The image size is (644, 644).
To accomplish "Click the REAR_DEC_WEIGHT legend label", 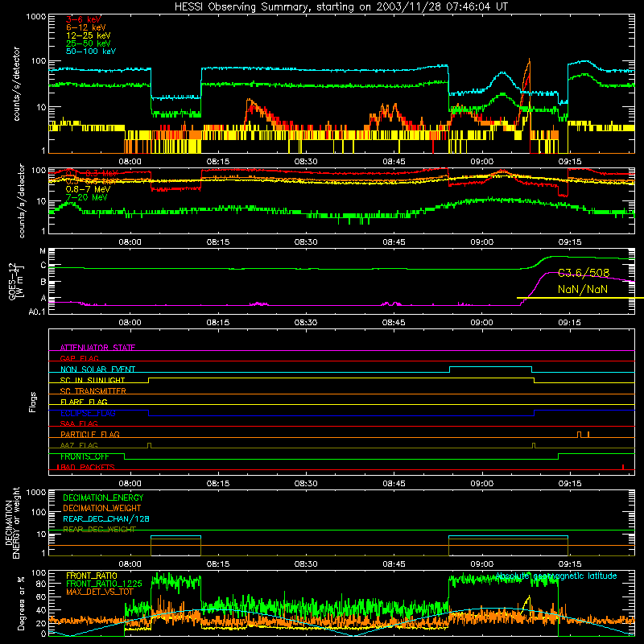I will [99, 530].
